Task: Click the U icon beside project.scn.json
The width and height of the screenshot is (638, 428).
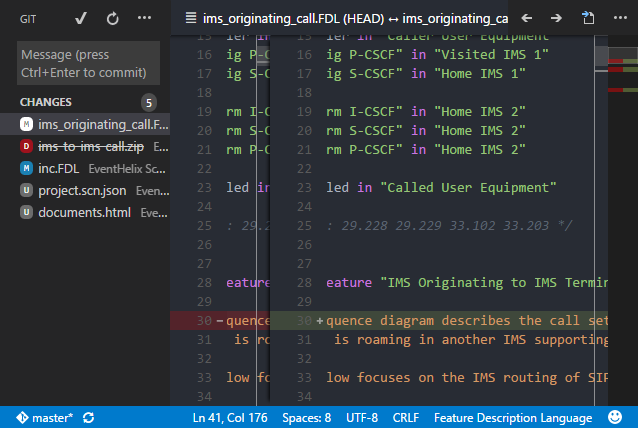Action: (x=26, y=190)
